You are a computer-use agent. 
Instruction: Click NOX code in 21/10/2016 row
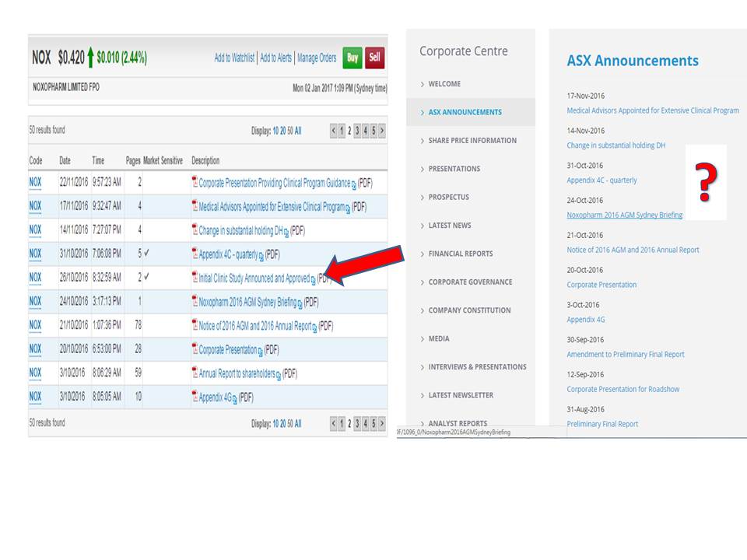coord(35,325)
